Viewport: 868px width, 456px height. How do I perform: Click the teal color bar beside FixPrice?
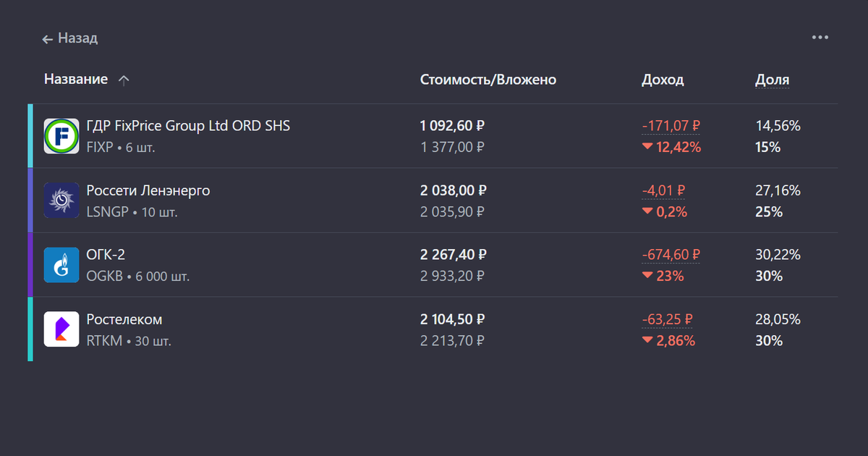click(x=30, y=136)
